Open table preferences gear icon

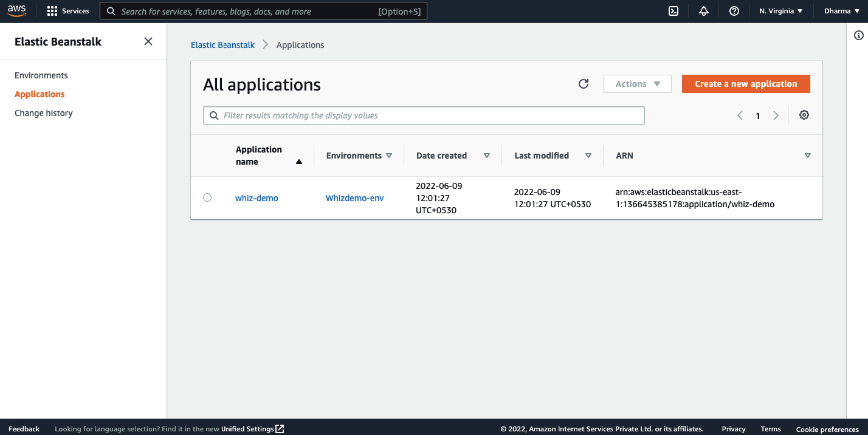click(x=804, y=115)
